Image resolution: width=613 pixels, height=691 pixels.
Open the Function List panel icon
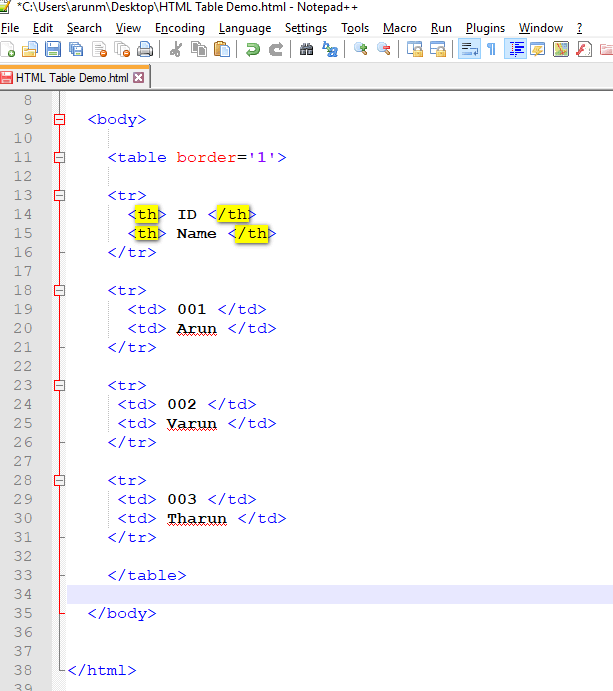583,49
